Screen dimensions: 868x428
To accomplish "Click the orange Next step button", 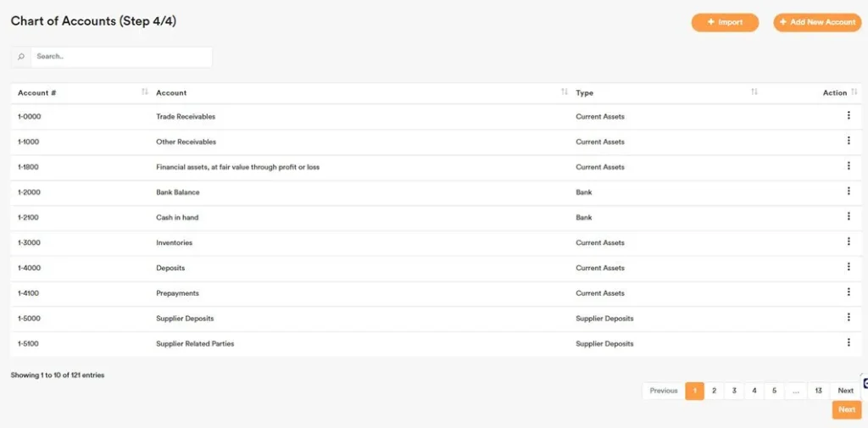I will tap(846, 409).
